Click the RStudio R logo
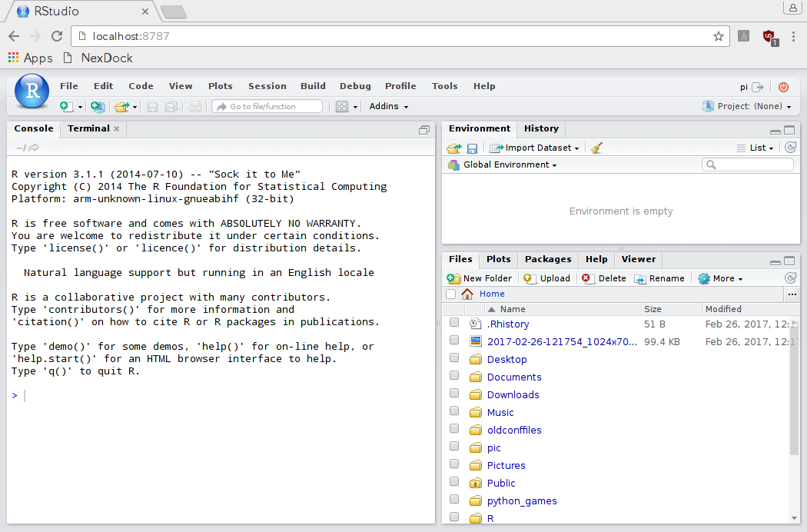This screenshot has height=532, width=807. click(x=32, y=91)
